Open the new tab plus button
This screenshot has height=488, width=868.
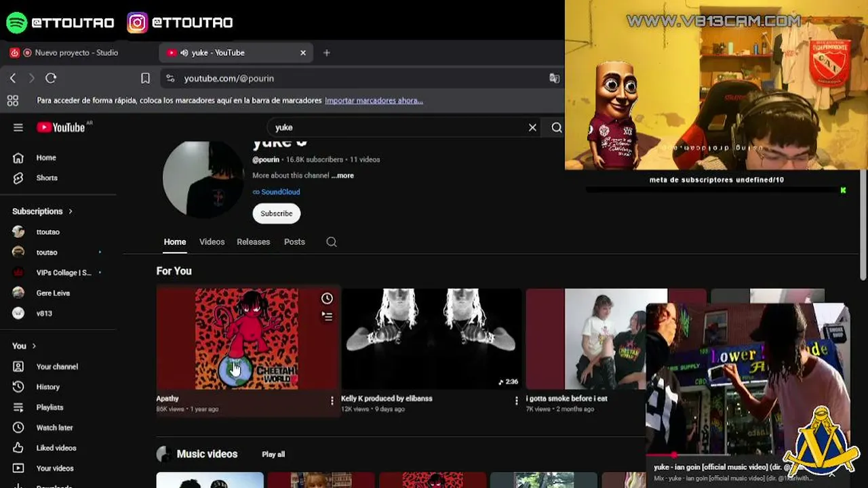326,53
